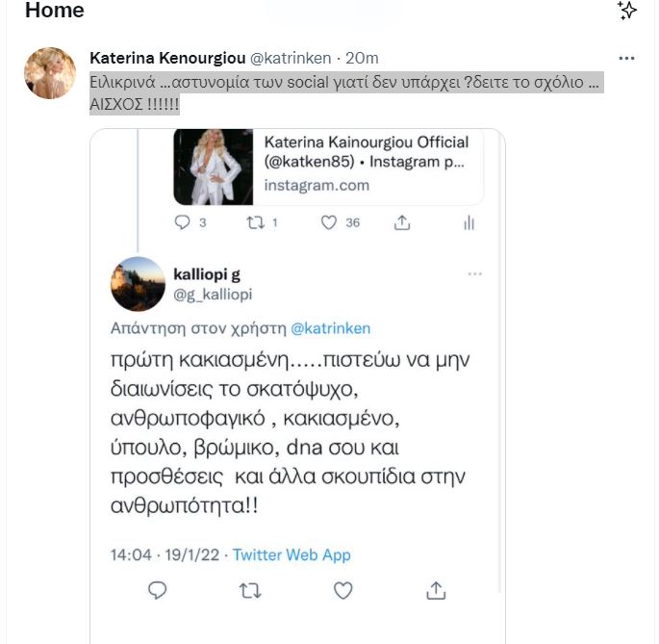Click the reply icon under kalliopi's tweet
Screen dimensions: 659x644
click(x=158, y=590)
